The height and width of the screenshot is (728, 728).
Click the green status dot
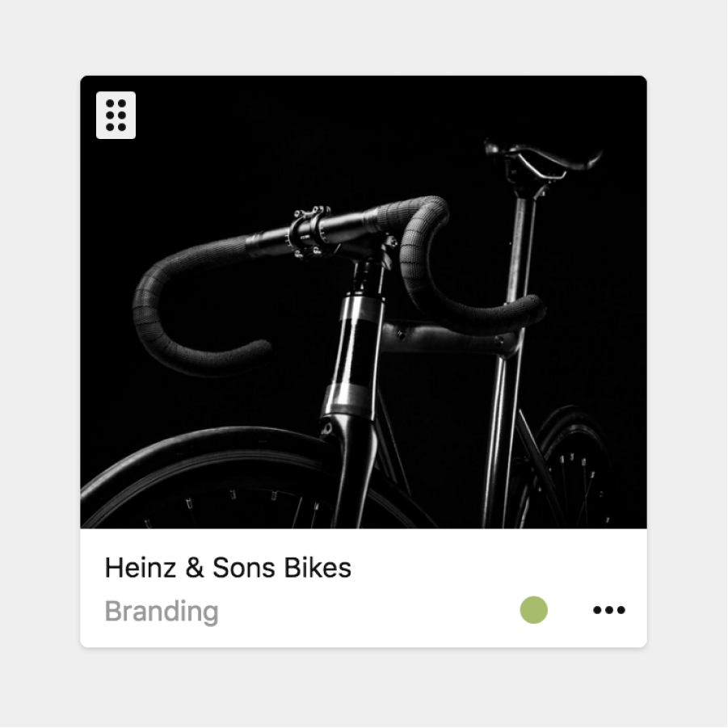[x=533, y=609]
